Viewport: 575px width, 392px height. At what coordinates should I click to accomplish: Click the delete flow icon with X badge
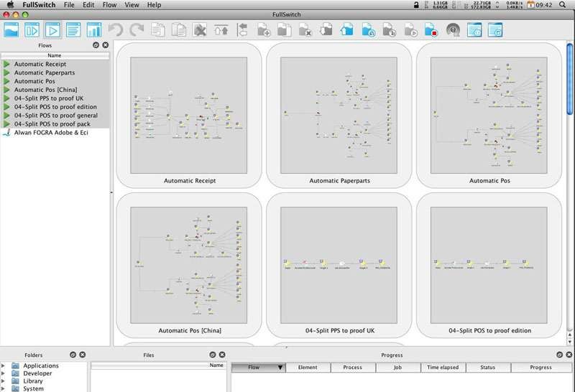click(x=305, y=30)
